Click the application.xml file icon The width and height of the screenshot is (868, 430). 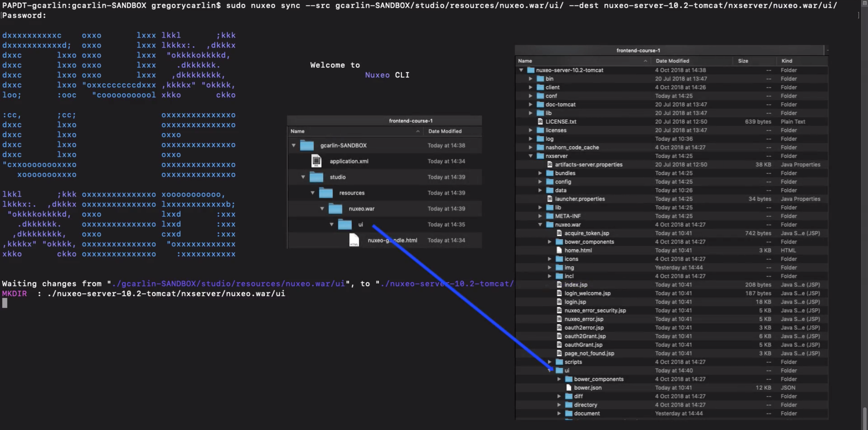coord(316,161)
